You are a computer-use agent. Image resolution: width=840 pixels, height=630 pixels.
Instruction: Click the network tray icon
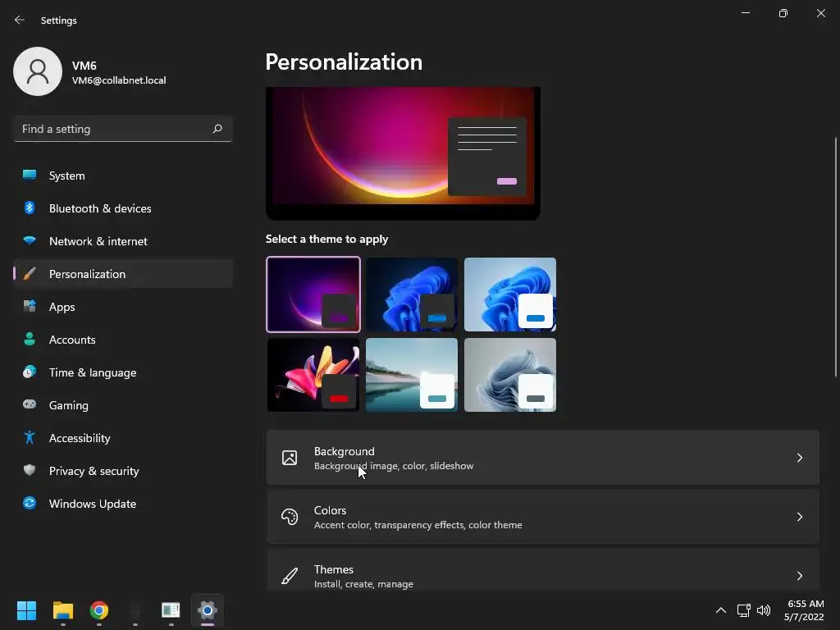click(743, 610)
